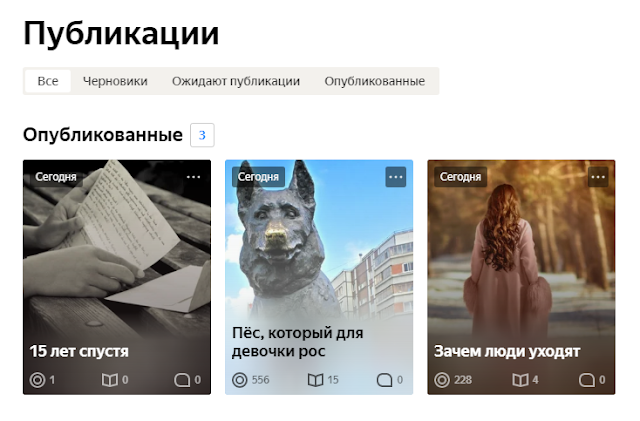Click reads book icon on '15 лет спустя' card
640x421 pixels.
point(109,380)
